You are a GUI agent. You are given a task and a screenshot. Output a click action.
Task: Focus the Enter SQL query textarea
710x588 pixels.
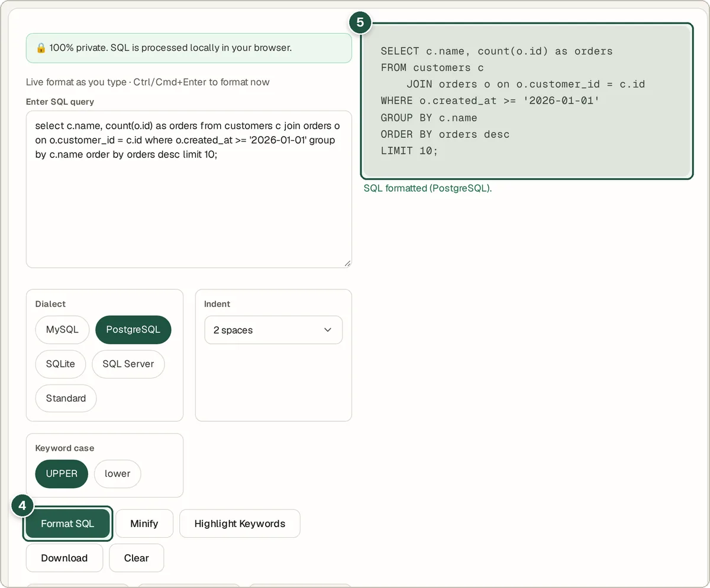click(189, 189)
